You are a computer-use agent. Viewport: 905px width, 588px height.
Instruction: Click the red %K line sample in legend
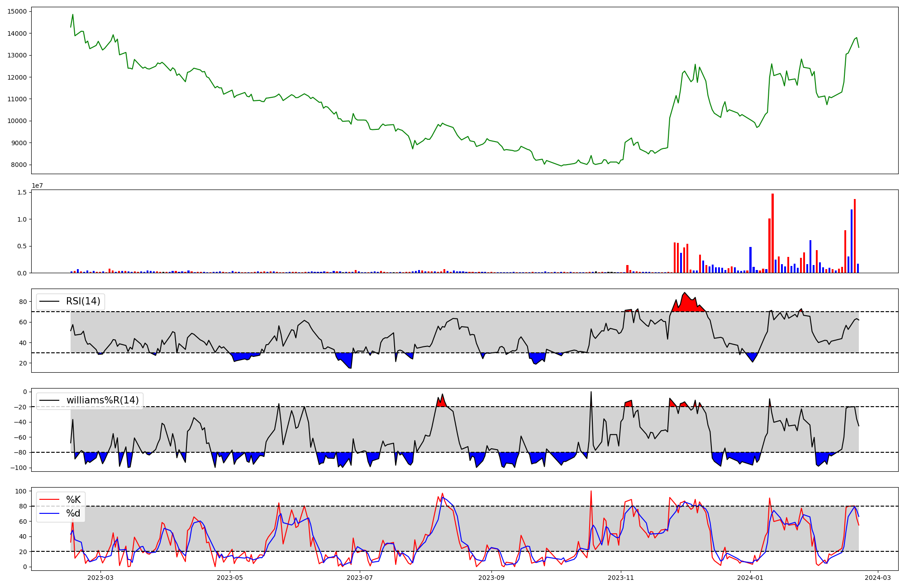50,499
